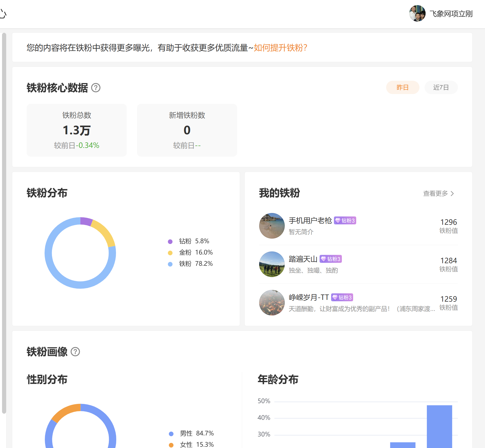
Task: Click the help icon beside 铁粉核心数据
Action: click(96, 88)
